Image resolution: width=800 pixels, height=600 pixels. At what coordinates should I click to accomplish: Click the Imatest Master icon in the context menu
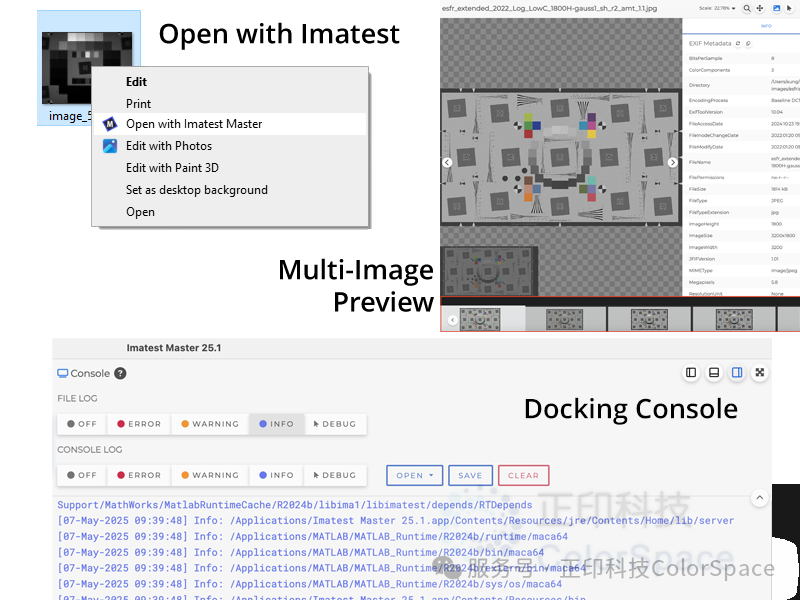(110, 124)
